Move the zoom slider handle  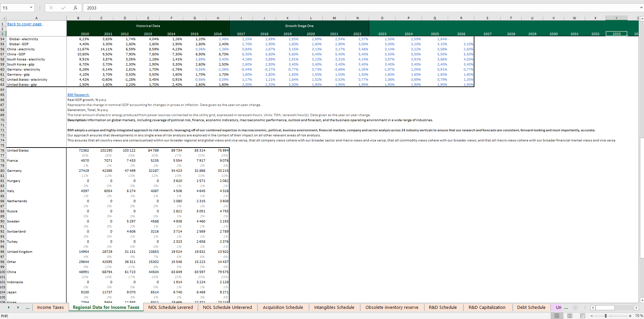[606, 316]
